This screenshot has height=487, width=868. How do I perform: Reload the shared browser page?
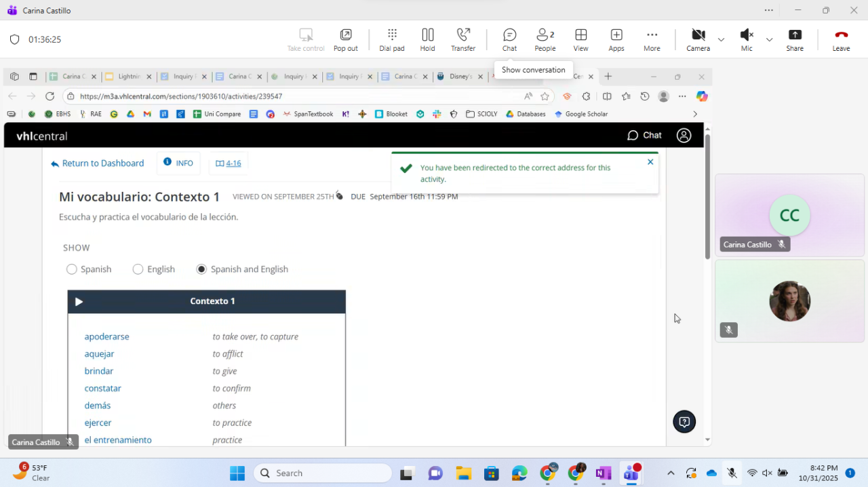pyautogui.click(x=50, y=96)
